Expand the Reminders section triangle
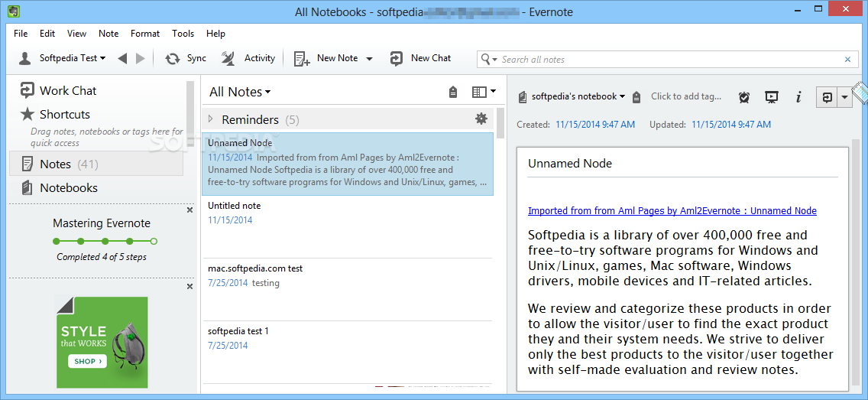Image resolution: width=868 pixels, height=400 pixels. [x=211, y=119]
